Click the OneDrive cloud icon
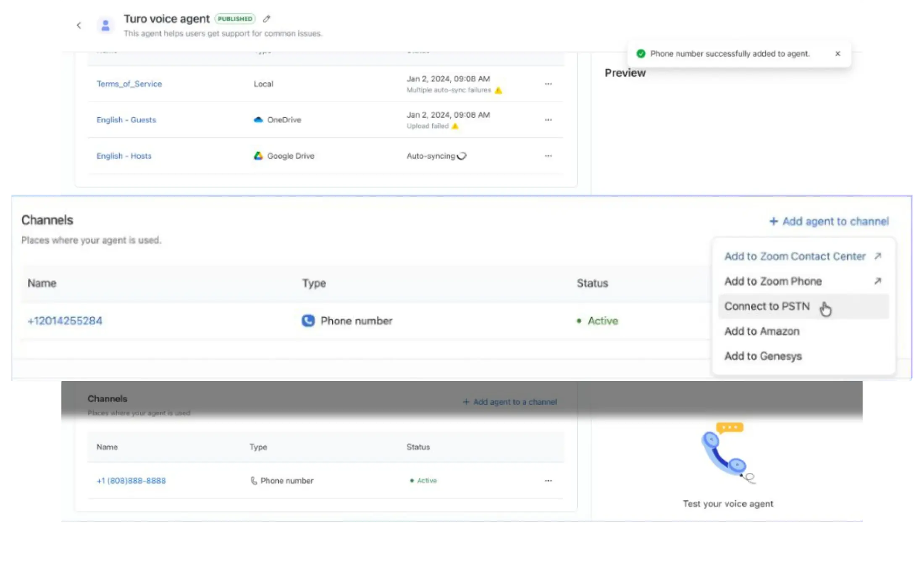 258,120
